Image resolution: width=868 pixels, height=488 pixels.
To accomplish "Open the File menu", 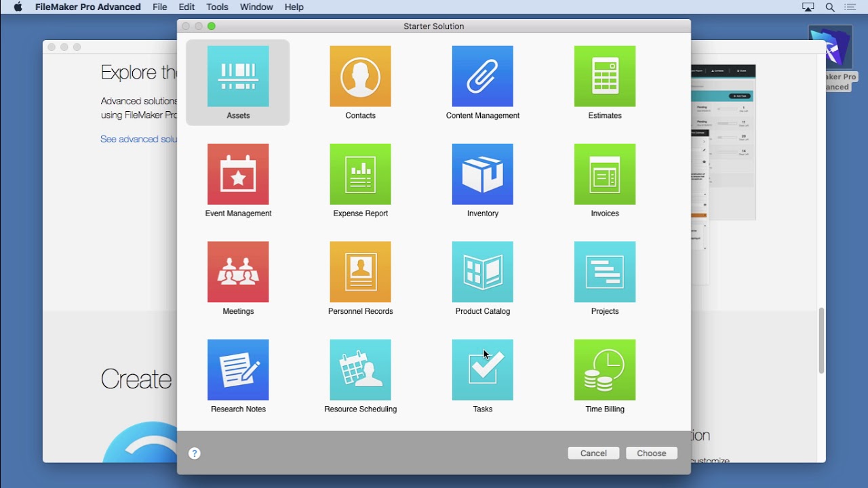I will tap(160, 7).
